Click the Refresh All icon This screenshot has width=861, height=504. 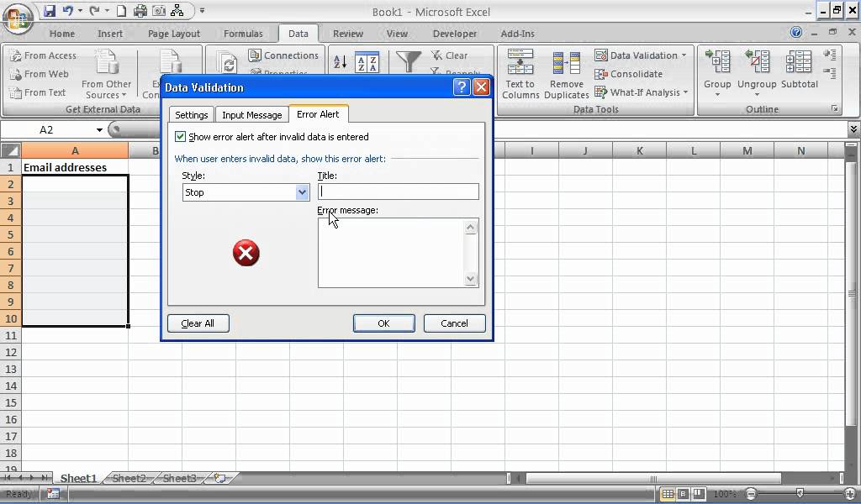click(x=226, y=62)
